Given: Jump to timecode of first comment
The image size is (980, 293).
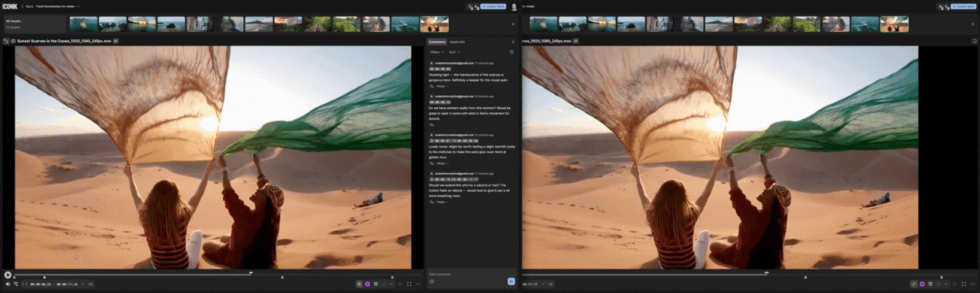Looking at the screenshot, I should [440, 69].
